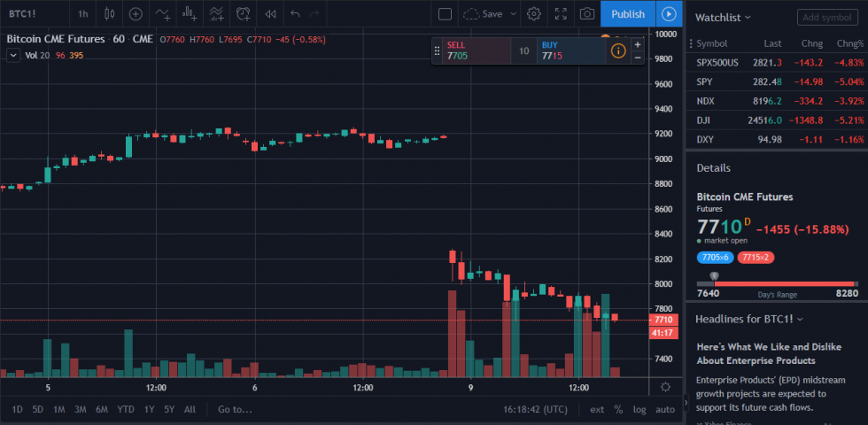Click the play icon next to Publish
Image resolution: width=868 pixels, height=425 pixels.
coord(670,14)
